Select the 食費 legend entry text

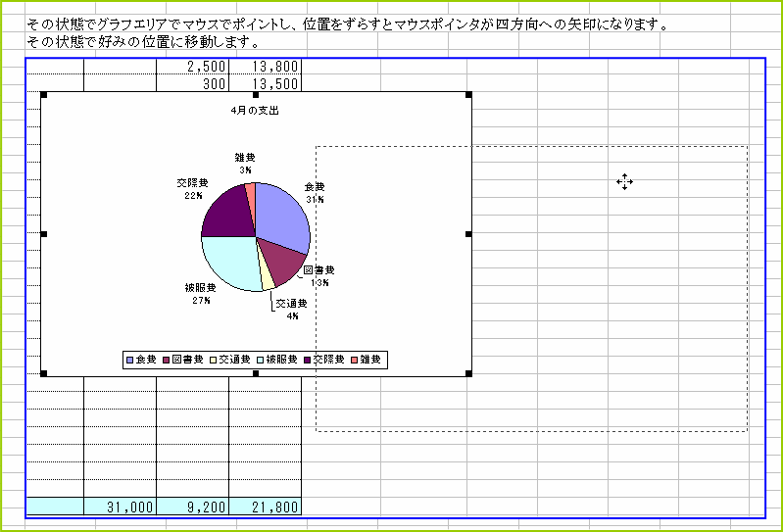[x=146, y=360]
